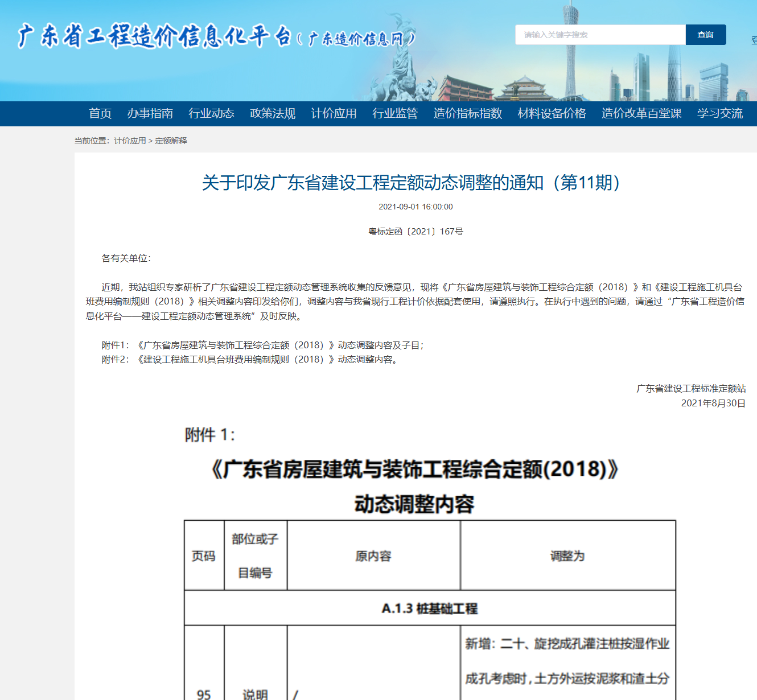757x700 pixels.
Task: Click 行业监管 in the nav bar
Action: point(395,113)
